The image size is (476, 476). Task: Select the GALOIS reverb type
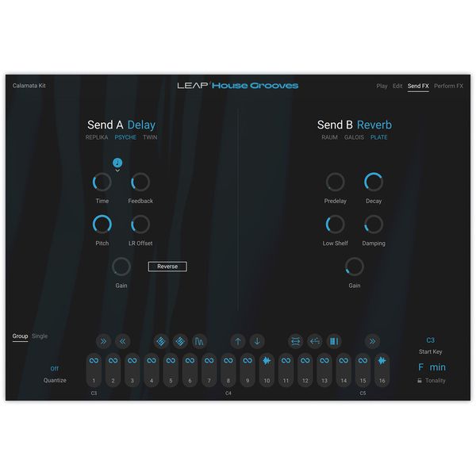point(354,137)
